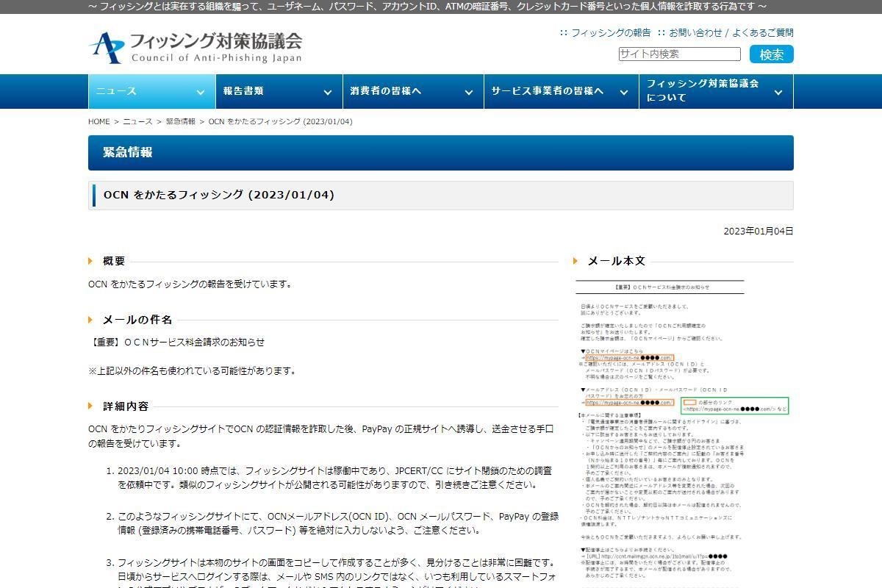Expand the chevron beside ニュース
The width and height of the screenshot is (882, 588).
200,92
